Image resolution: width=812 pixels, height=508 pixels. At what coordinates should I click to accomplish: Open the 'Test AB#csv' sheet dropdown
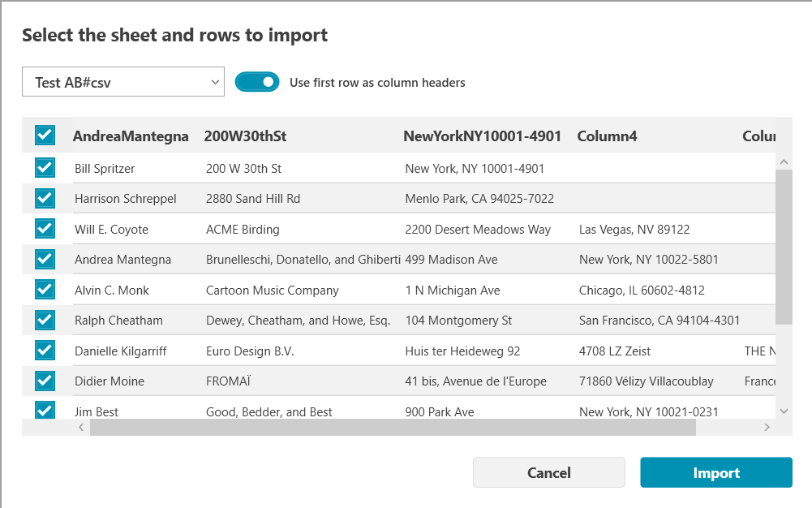click(x=123, y=82)
